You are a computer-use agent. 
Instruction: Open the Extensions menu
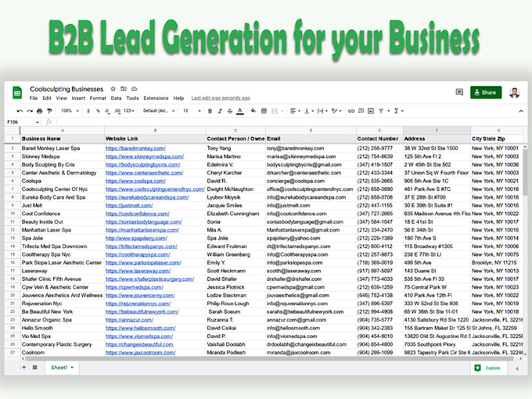coord(156,99)
